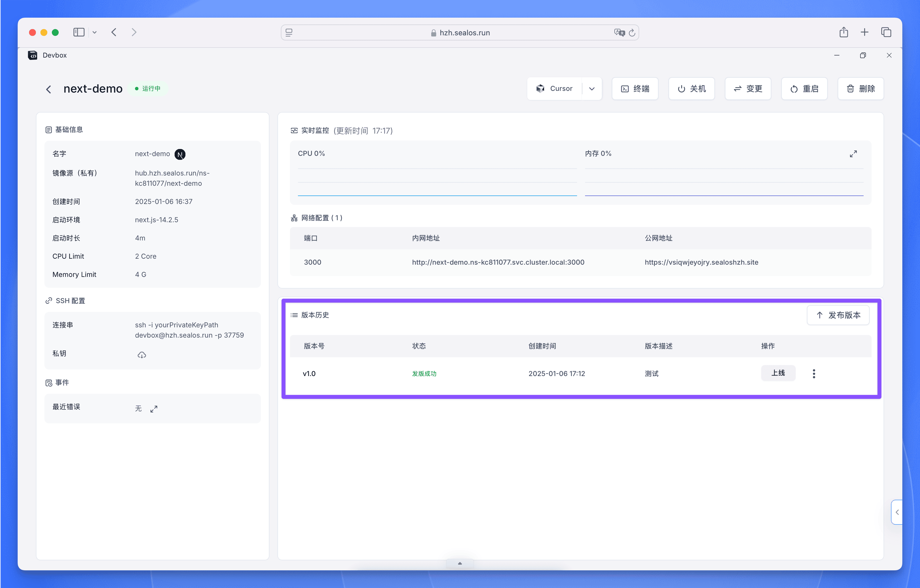The height and width of the screenshot is (588, 920).
Task: Restart the devbox via the 重启 button
Action: [804, 89]
